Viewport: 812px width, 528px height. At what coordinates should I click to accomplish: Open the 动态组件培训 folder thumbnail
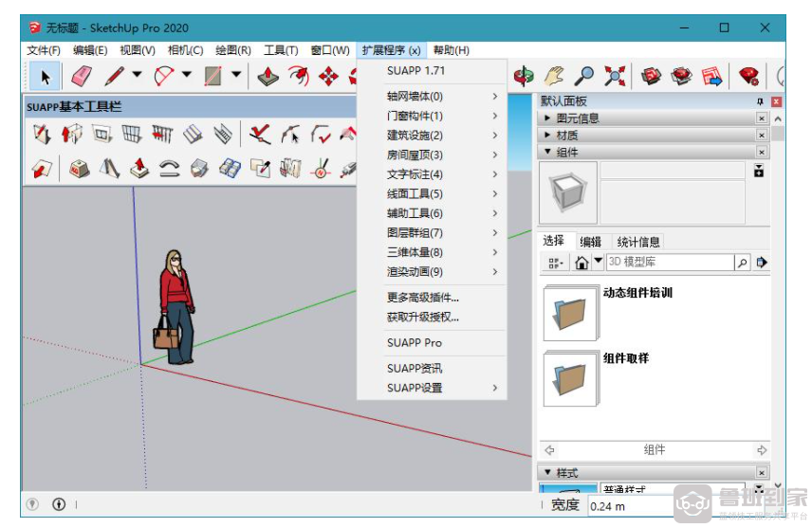click(570, 313)
